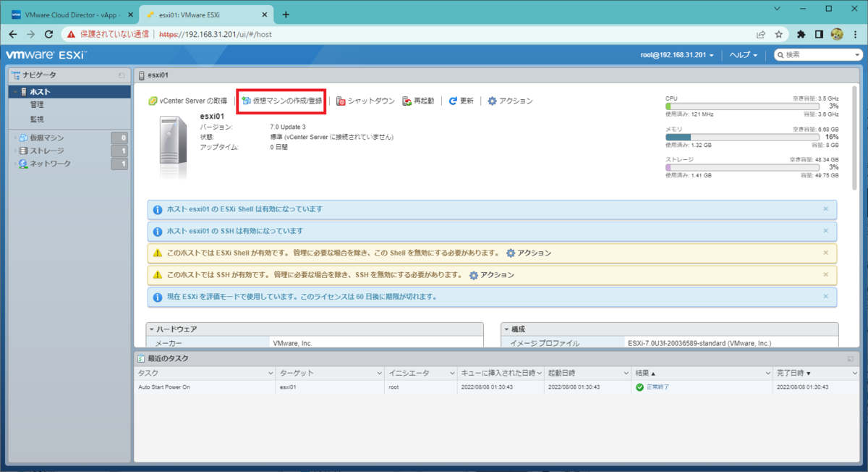Expand 仮想マシン tree arrow
The height and width of the screenshot is (472, 868).
14,138
